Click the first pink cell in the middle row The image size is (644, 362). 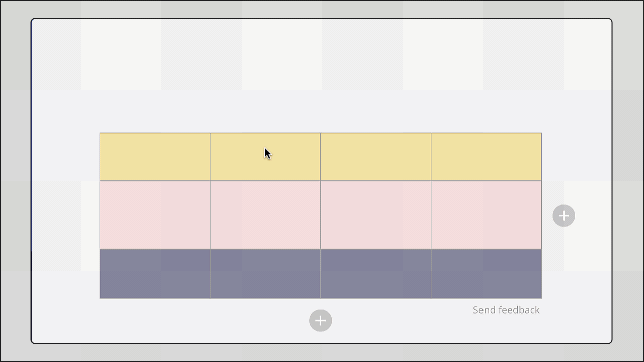coord(154,214)
